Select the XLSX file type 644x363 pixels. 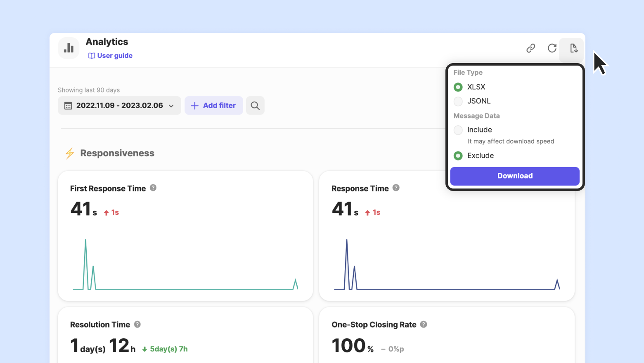458,87
